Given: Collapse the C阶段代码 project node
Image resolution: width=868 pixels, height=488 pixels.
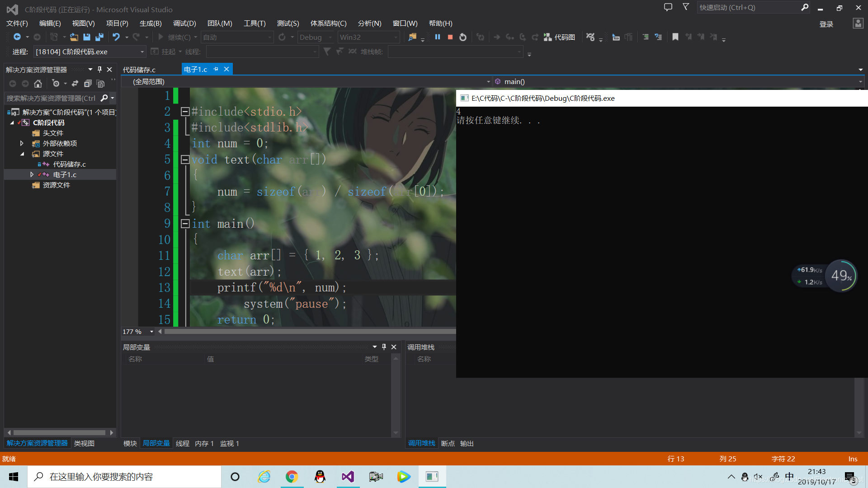Looking at the screenshot, I should pyautogui.click(x=12, y=122).
